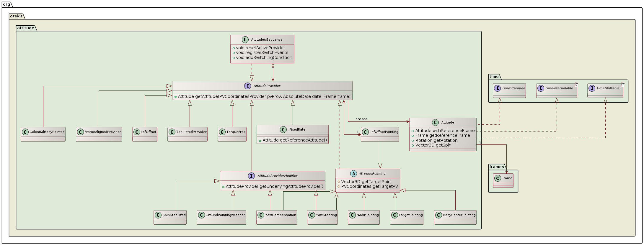Screen dimensions: 644x245
Task: Select the org package label
Action: 6,4
